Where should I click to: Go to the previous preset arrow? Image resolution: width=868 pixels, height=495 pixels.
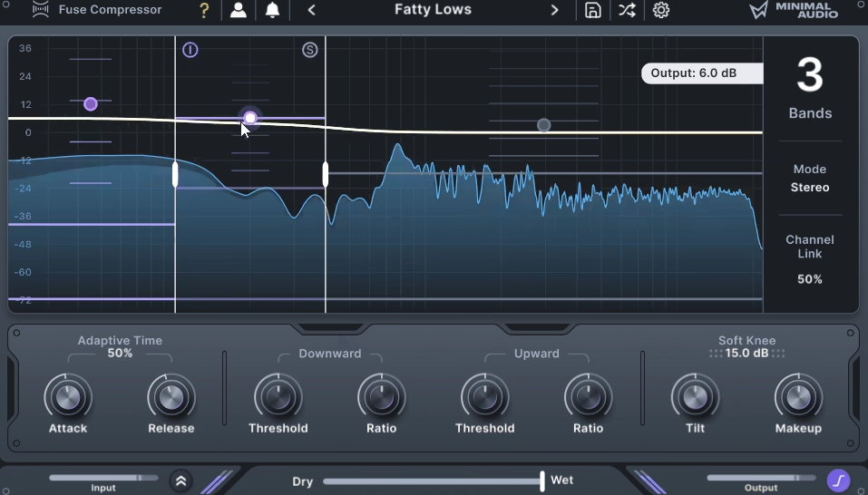coord(312,10)
